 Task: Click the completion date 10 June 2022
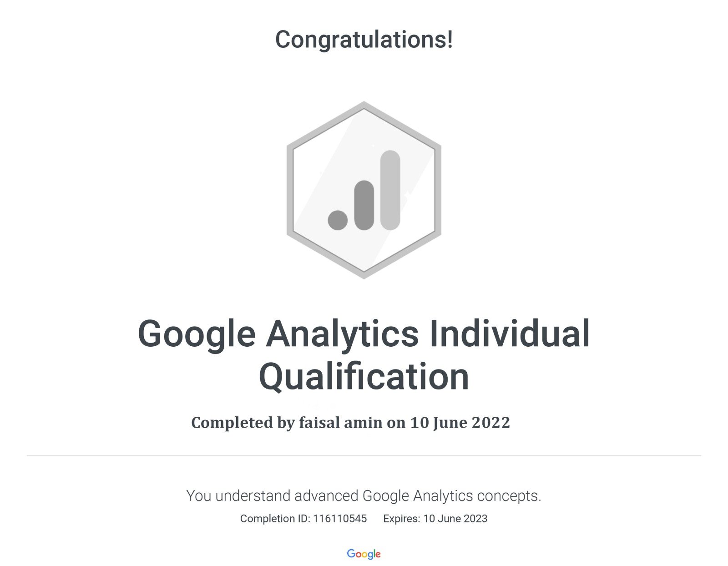coord(460,423)
